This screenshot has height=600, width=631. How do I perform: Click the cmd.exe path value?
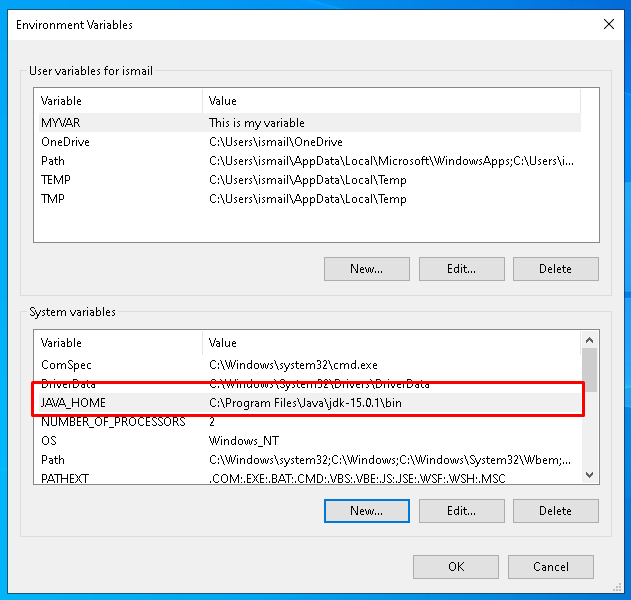point(293,365)
